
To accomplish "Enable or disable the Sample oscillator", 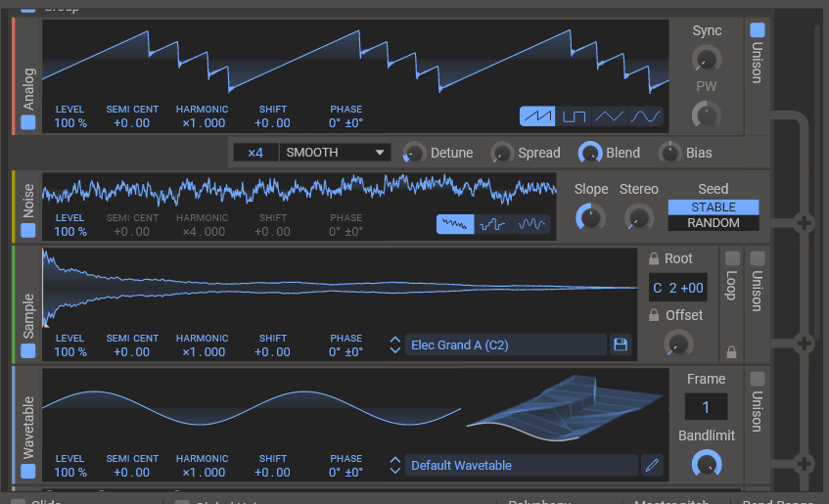I will click(x=28, y=351).
